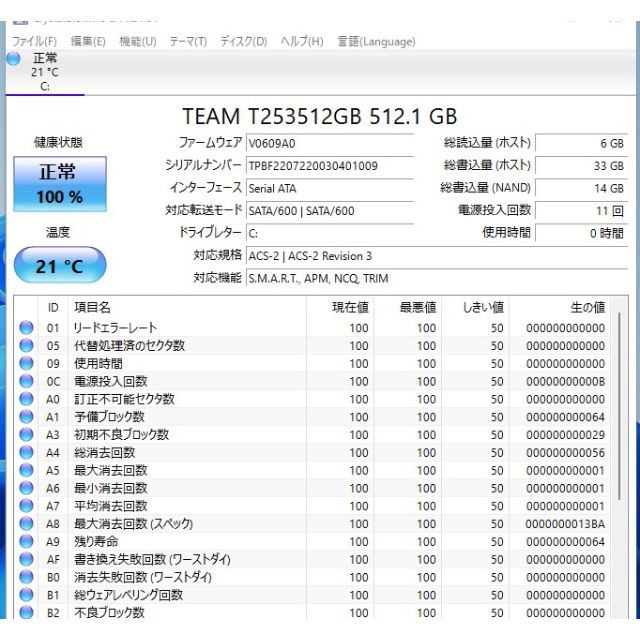Click the status orb for attribute 09 使用時間
The height and width of the screenshot is (640, 640).
(26, 363)
